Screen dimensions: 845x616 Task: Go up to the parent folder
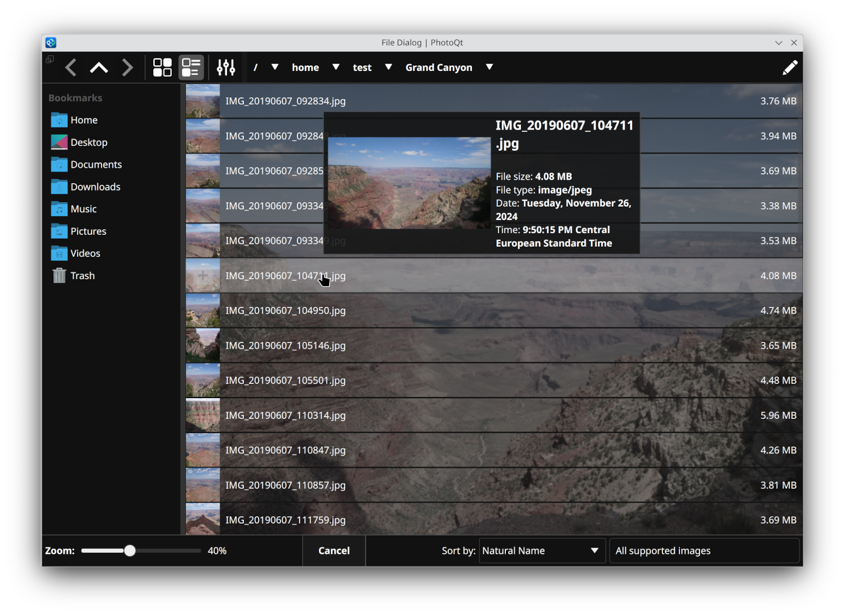coord(99,67)
